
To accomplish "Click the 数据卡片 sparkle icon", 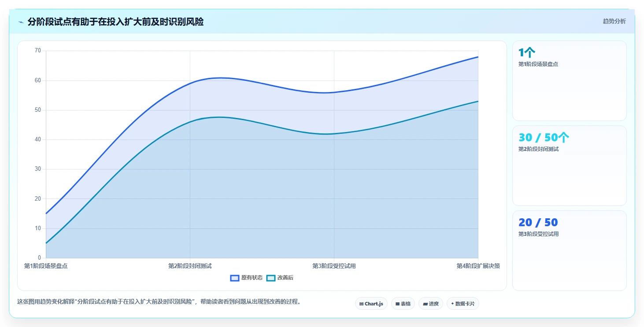I will 452,304.
